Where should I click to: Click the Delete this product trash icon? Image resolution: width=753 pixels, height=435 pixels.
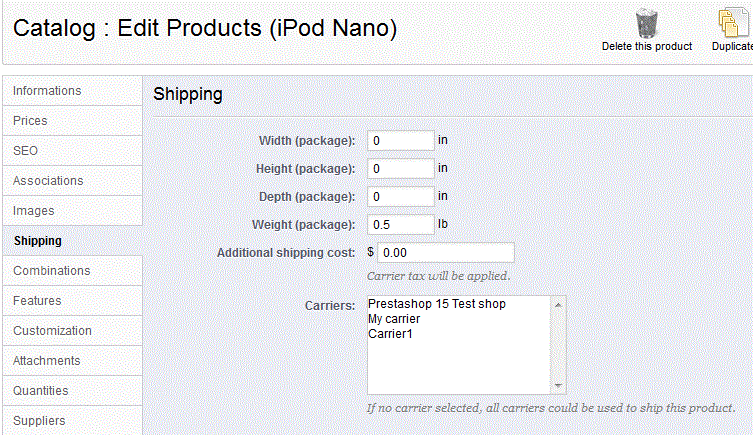(646, 24)
